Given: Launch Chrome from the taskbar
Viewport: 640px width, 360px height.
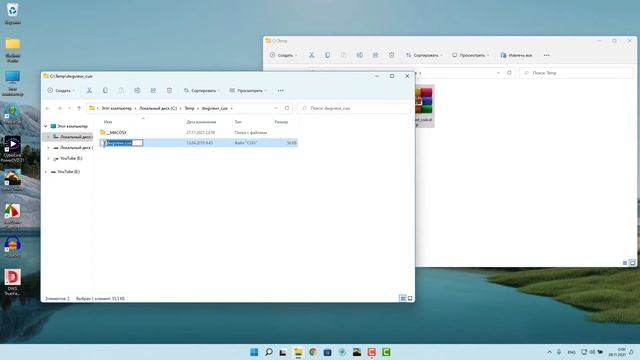Looking at the screenshot, I should 313,352.
